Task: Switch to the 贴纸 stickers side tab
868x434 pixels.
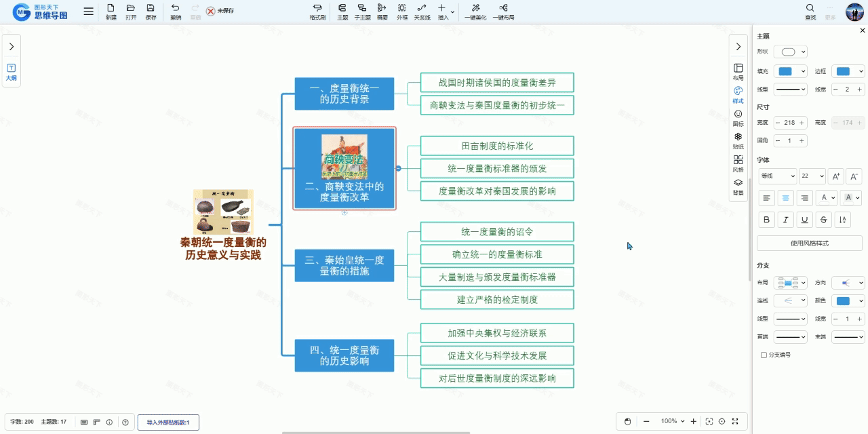Action: click(x=738, y=140)
